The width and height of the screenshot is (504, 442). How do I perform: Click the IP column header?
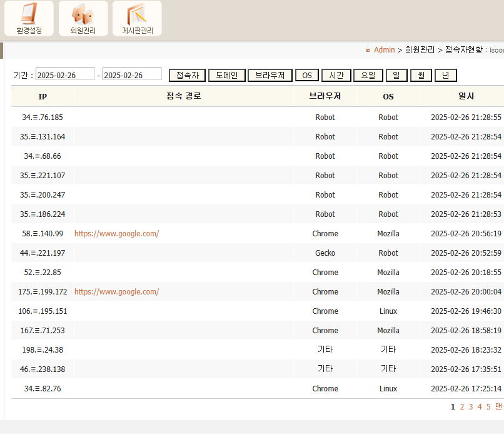click(x=43, y=96)
